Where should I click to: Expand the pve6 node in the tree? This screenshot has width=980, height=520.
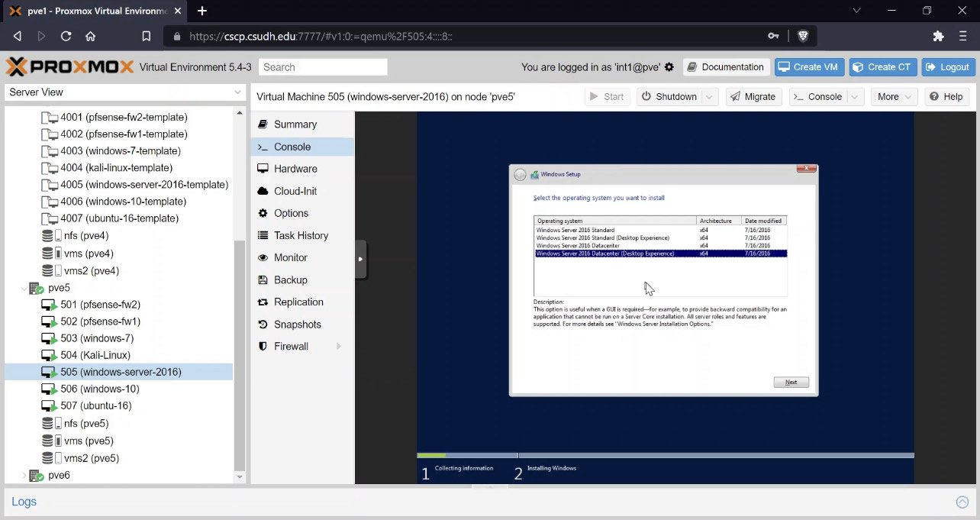[24, 475]
